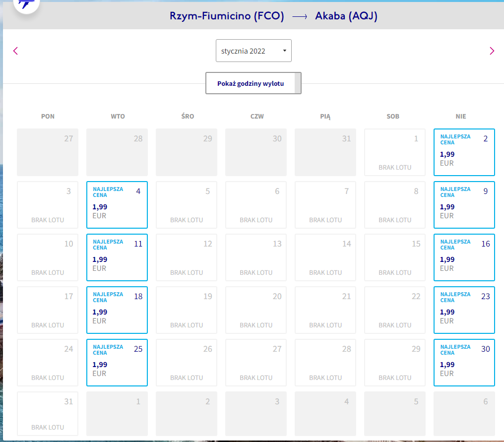Click the PON weekday column header
The width and height of the screenshot is (504, 442).
[x=48, y=117]
